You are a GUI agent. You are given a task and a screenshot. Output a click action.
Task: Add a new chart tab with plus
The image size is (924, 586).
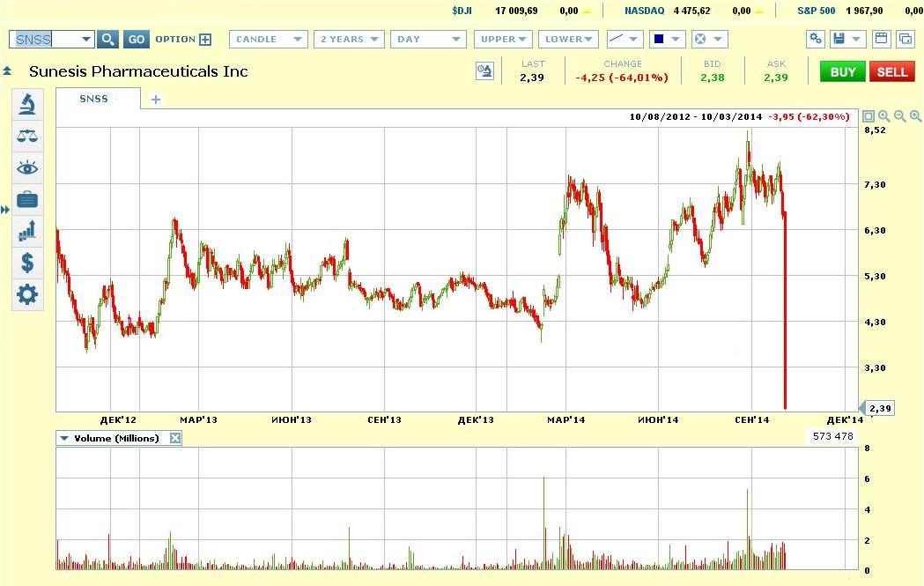[156, 100]
